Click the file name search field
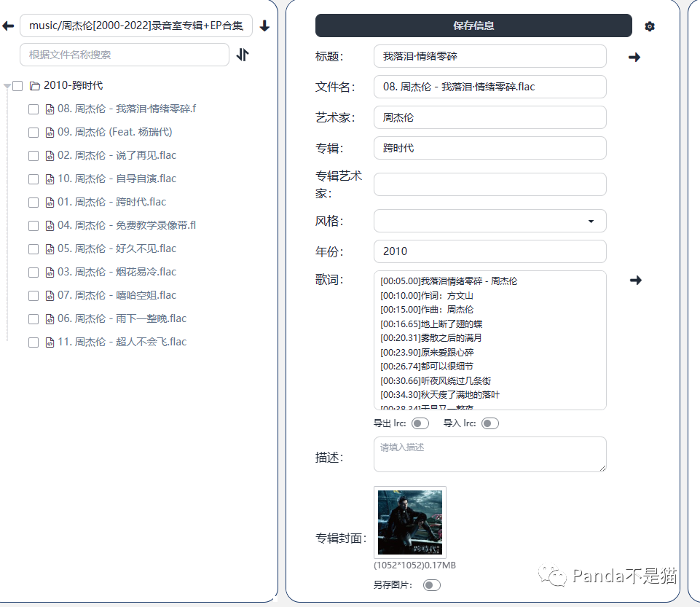The width and height of the screenshot is (700, 607). pyautogui.click(x=125, y=55)
